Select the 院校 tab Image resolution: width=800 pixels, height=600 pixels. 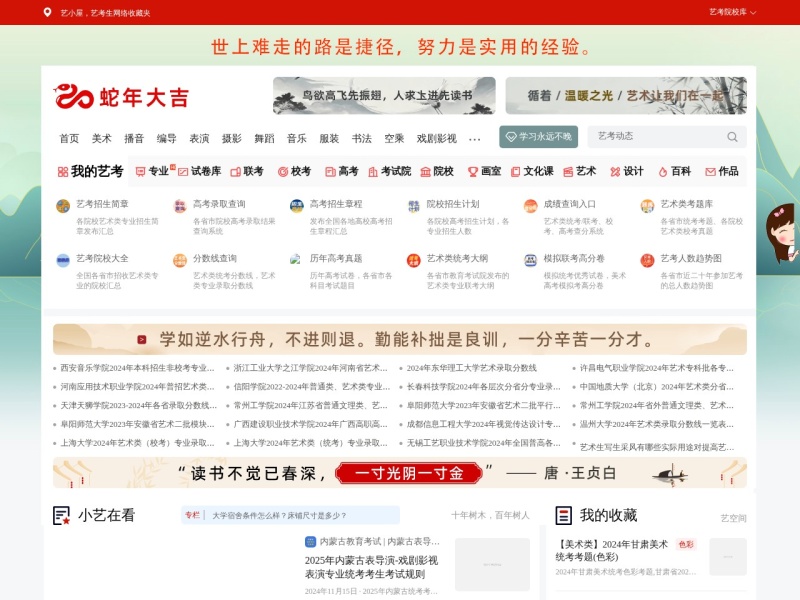(x=437, y=171)
